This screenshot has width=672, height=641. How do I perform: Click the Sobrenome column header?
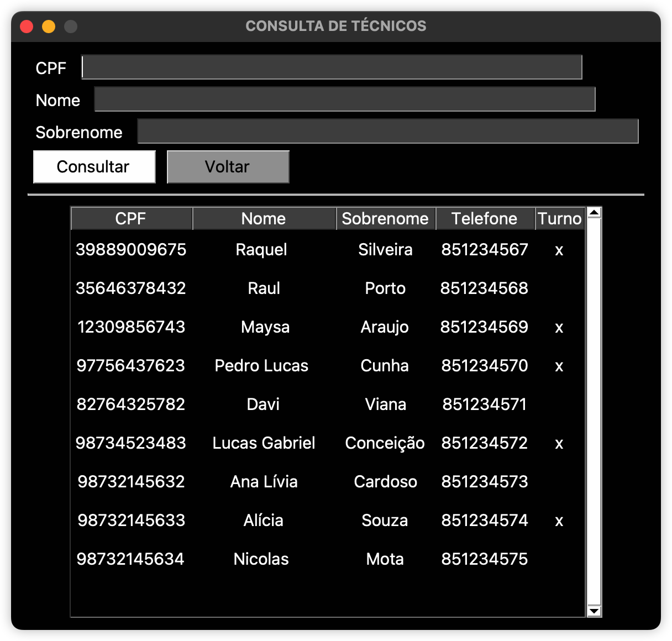coord(386,218)
